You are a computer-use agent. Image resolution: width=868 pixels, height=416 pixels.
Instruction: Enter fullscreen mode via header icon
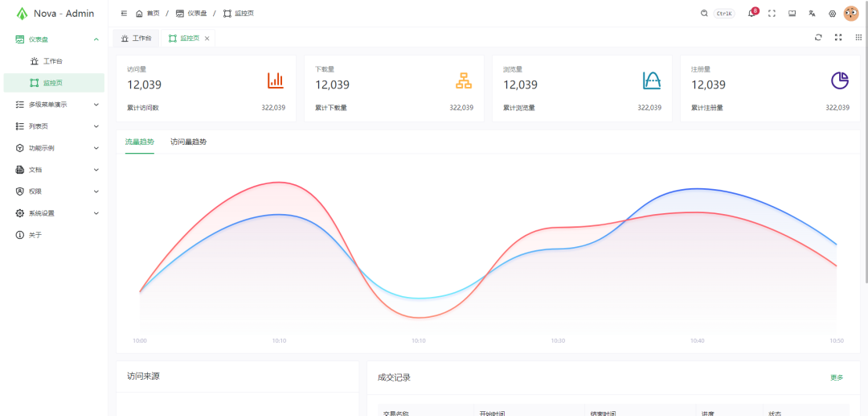(772, 14)
